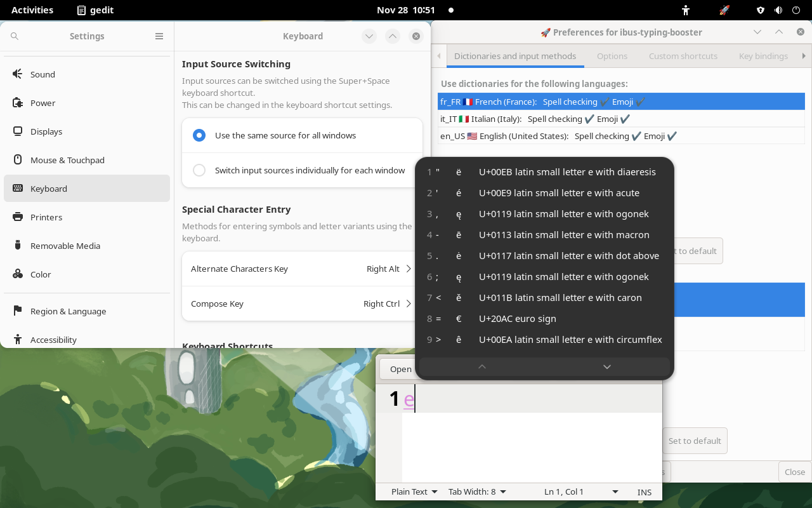Click the Printers icon in the sidebar
This screenshot has height=508, width=812.
pos(18,217)
